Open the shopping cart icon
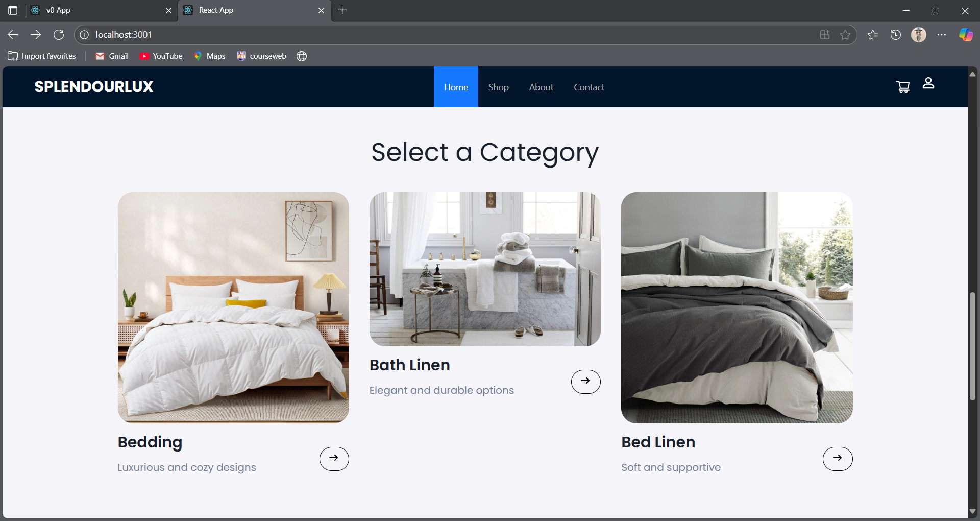980x521 pixels. (903, 87)
